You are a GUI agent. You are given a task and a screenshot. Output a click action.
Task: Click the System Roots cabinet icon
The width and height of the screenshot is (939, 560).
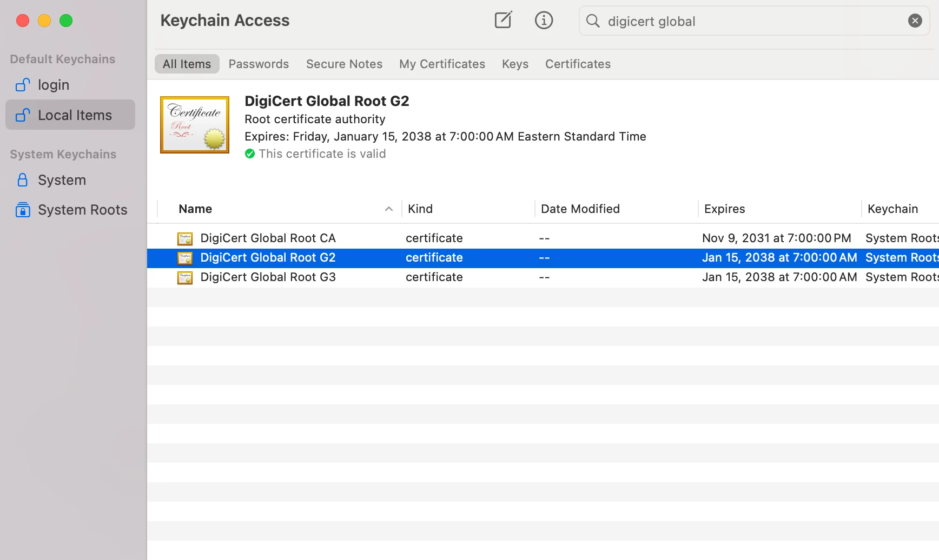click(x=23, y=210)
